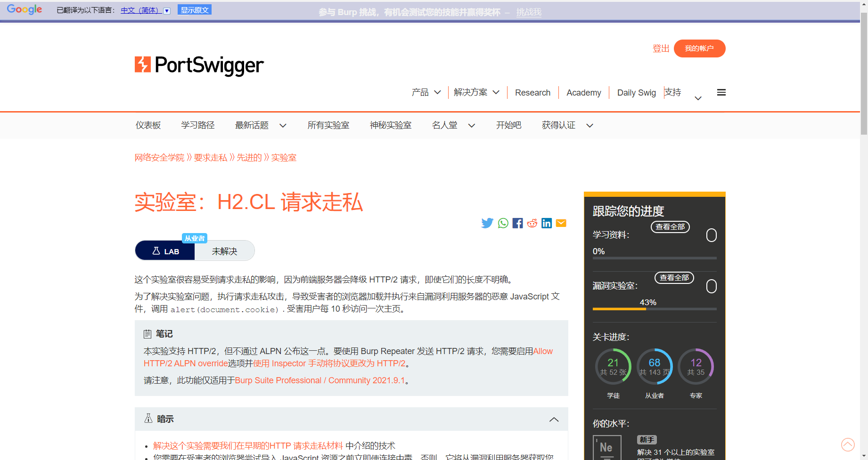Click the PortSwigger logo
This screenshot has height=460, width=868.
199,65
